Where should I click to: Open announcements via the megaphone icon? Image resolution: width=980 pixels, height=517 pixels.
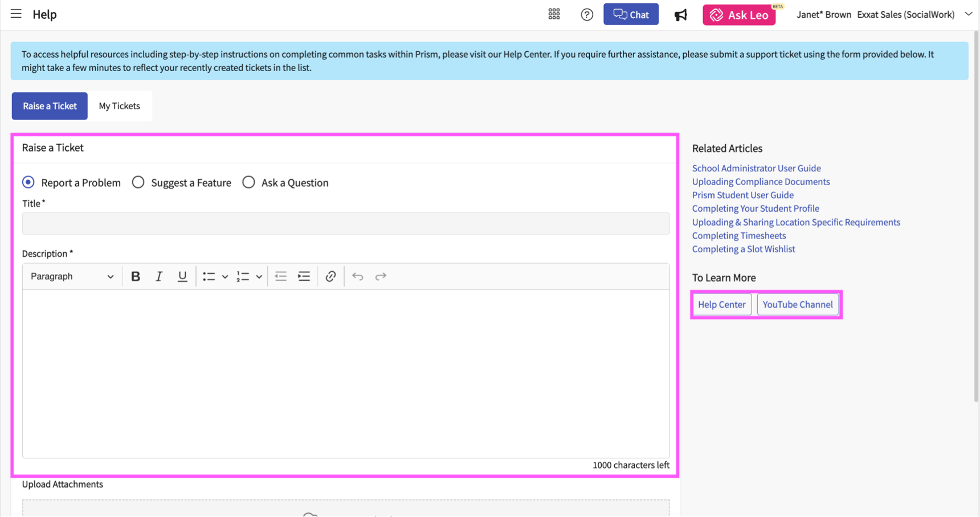(x=681, y=15)
